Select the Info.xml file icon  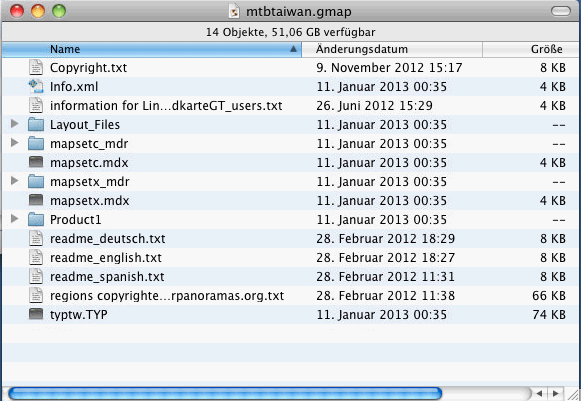(x=36, y=86)
